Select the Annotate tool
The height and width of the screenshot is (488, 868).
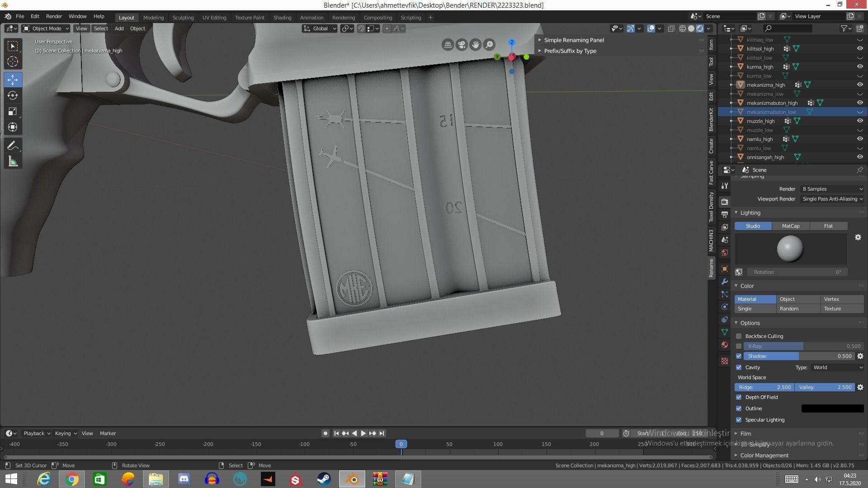click(13, 145)
